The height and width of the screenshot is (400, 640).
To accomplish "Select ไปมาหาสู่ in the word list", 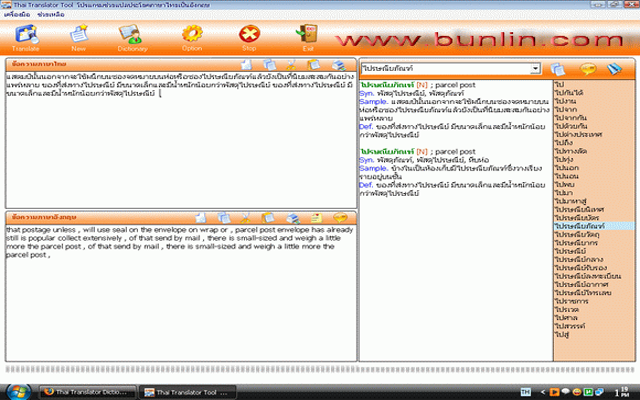I will pyautogui.click(x=571, y=201).
